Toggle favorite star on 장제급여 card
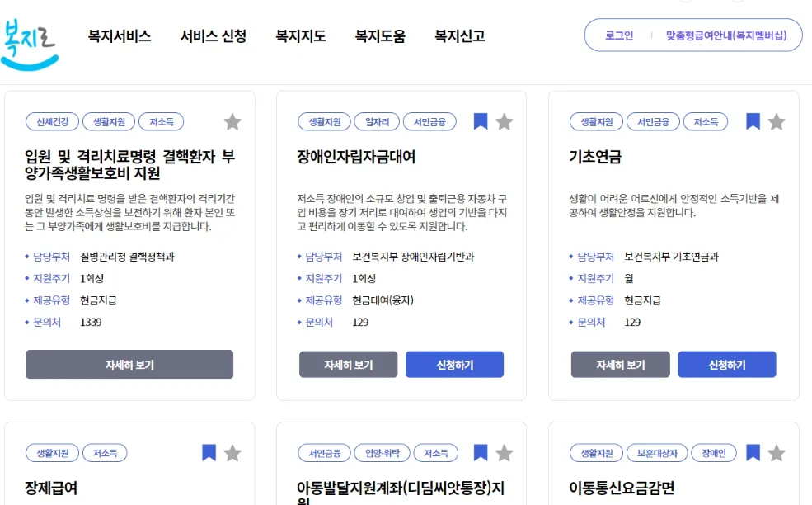 [x=232, y=453]
